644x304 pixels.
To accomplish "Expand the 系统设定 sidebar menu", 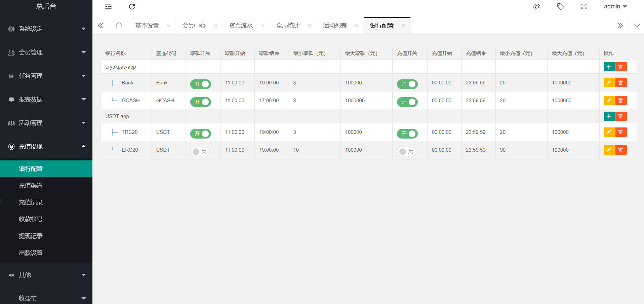I will pos(46,29).
